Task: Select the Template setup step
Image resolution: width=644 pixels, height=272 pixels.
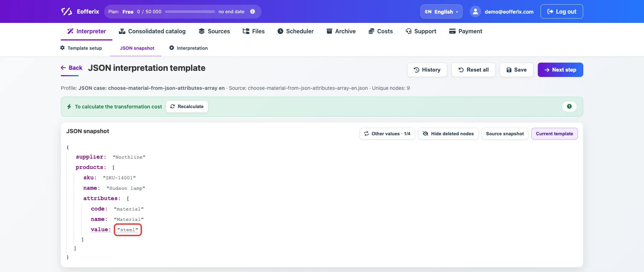Action: (81, 48)
